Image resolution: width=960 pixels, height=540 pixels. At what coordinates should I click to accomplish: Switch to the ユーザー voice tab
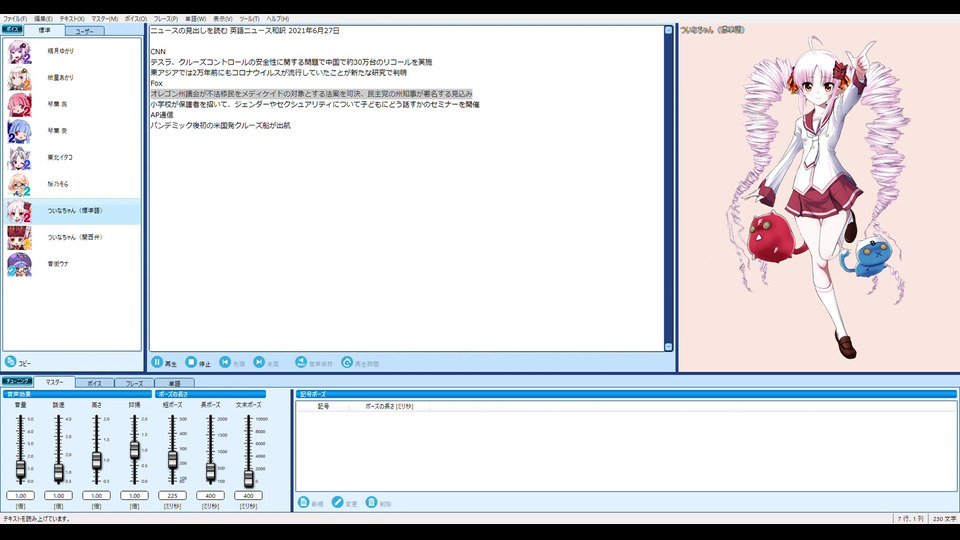(84, 31)
